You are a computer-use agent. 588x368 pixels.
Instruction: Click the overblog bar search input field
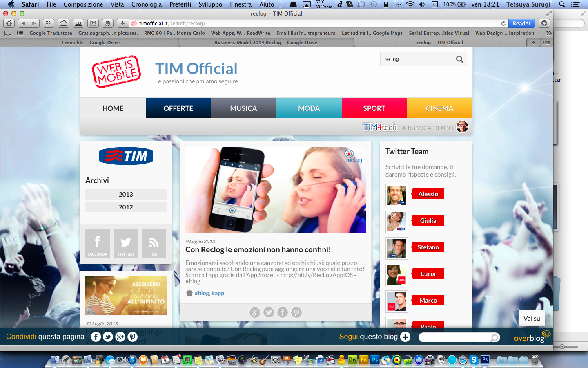pos(453,337)
